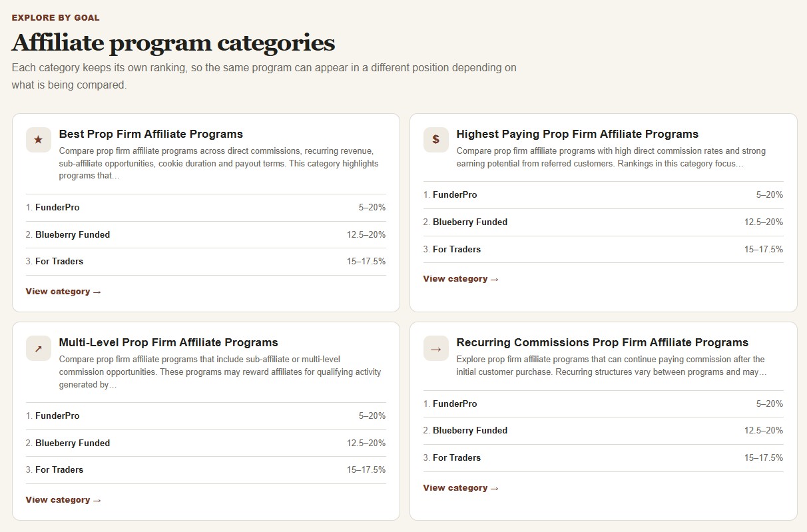
Task: Click 15–17.5% rate in Highest Paying card
Action: click(764, 249)
